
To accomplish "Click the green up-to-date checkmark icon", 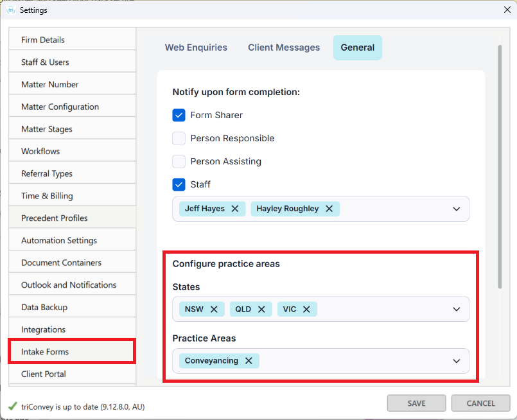I will [x=13, y=406].
